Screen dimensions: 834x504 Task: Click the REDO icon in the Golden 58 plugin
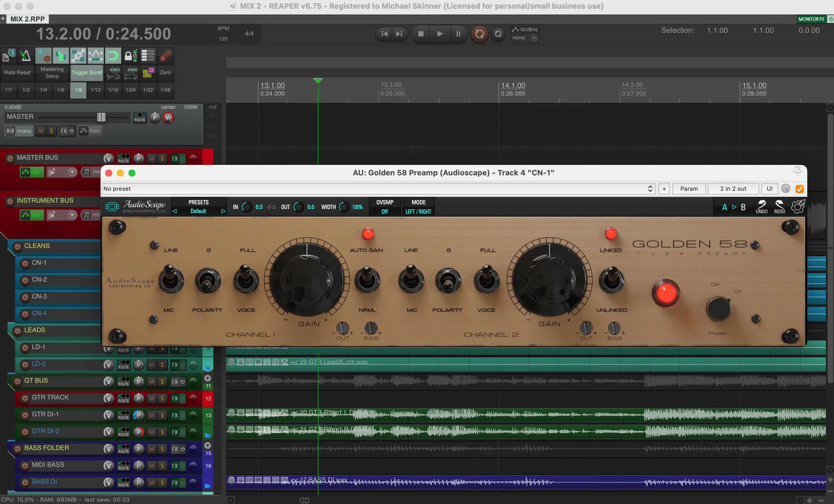(x=779, y=207)
